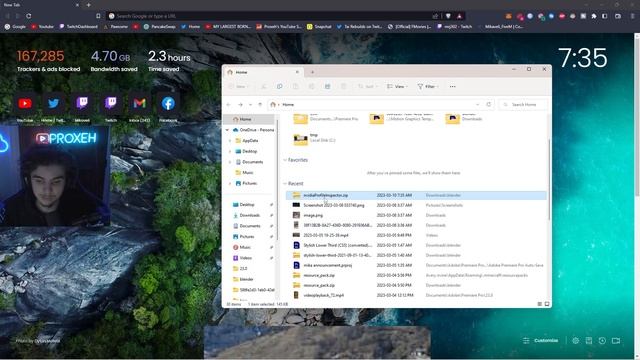
Task: Collapse the Favorites section
Action: 285,160
